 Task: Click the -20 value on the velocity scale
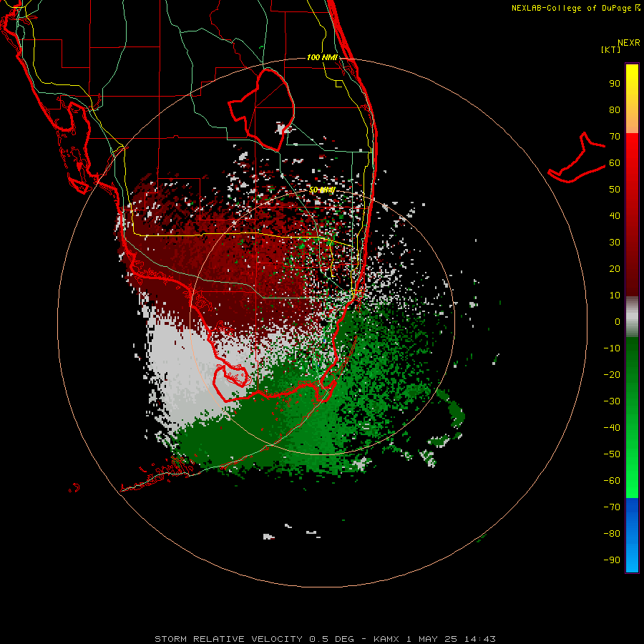pos(612,375)
